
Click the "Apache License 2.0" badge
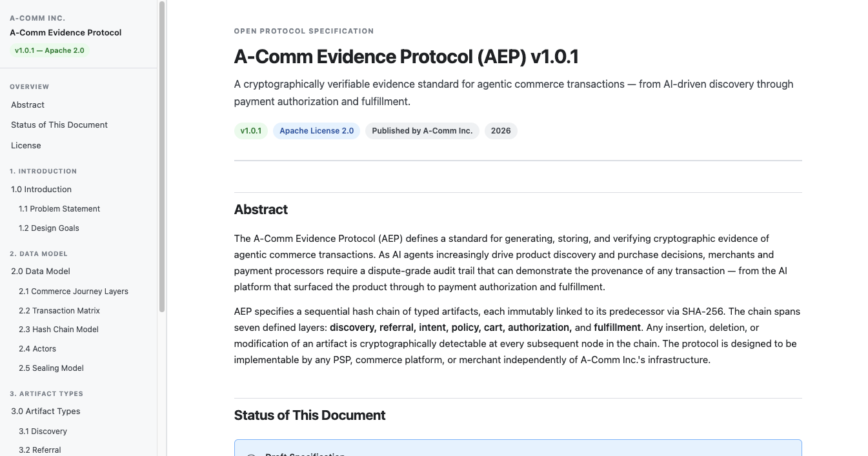click(316, 130)
